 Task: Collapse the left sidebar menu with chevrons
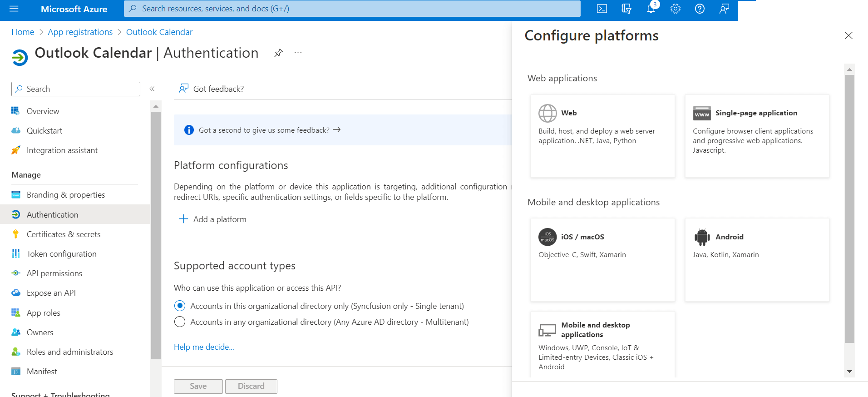(152, 89)
